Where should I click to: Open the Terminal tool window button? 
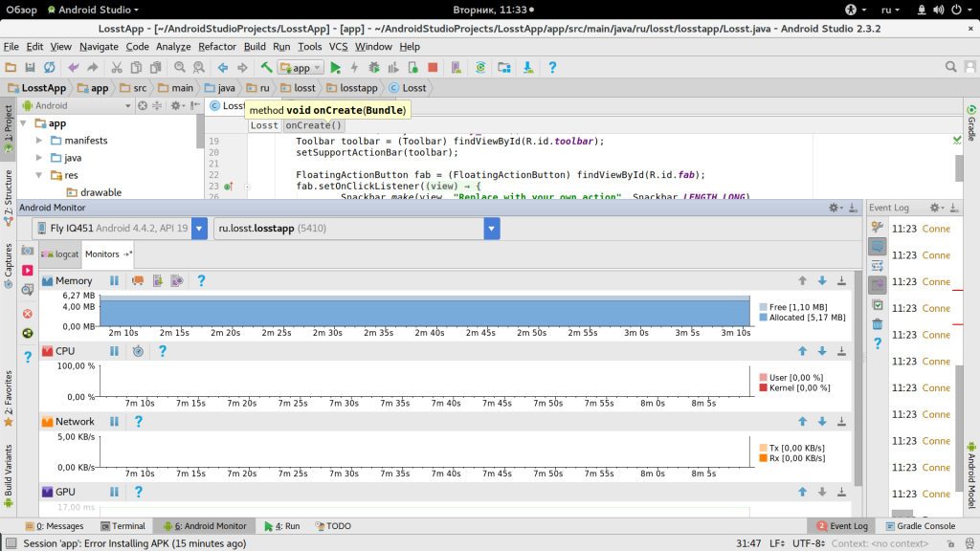coord(122,526)
